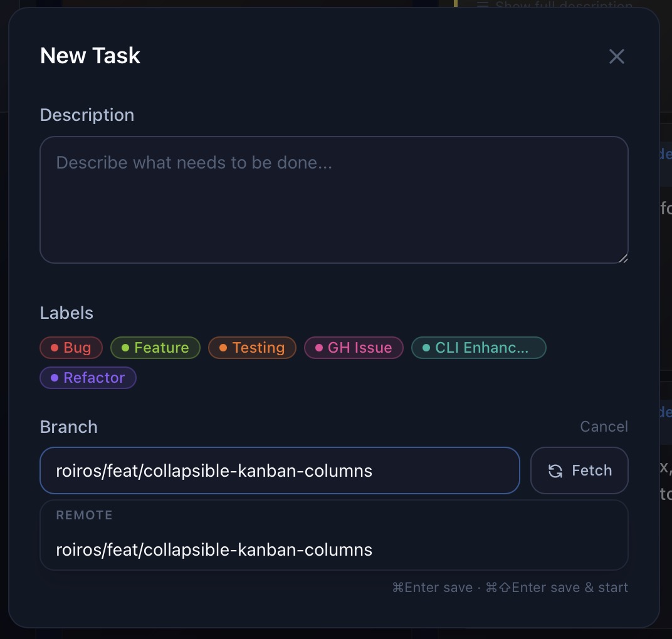672x639 pixels.
Task: Select the truncated CLI Enhancement label
Action: tap(478, 347)
